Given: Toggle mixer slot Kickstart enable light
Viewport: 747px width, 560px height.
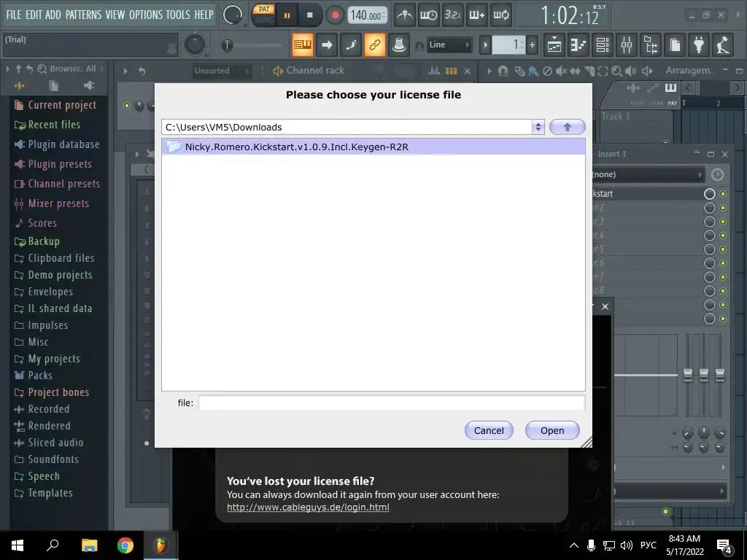Looking at the screenshot, I should 723,194.
